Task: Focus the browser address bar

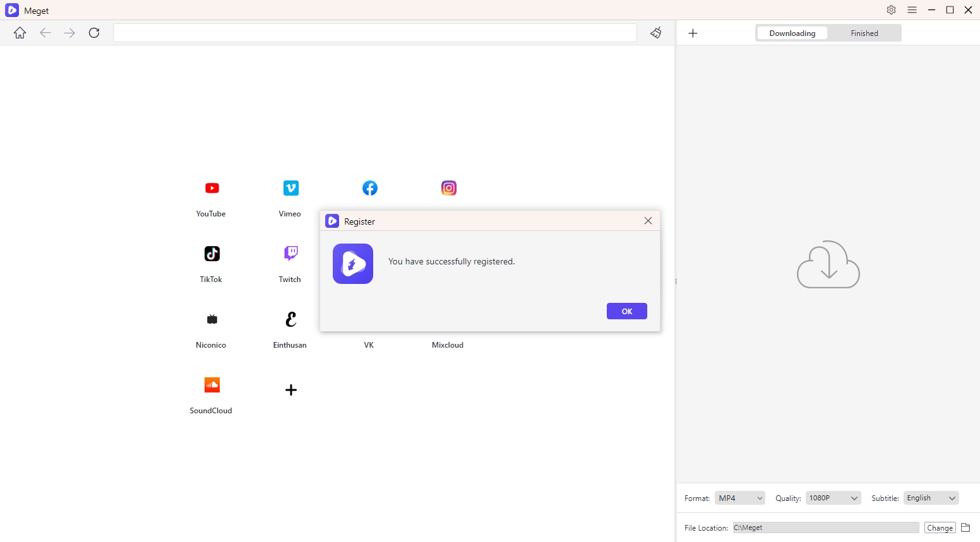Action: [375, 33]
